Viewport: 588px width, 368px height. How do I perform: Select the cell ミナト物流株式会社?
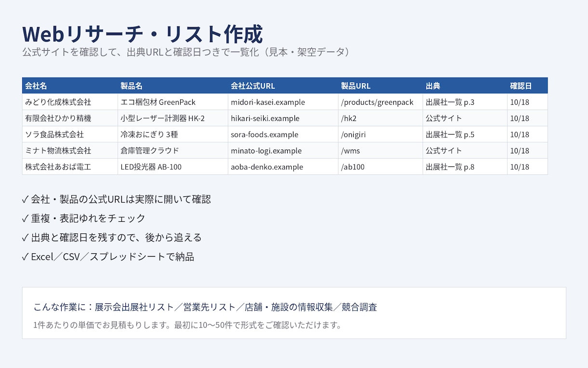(x=70, y=150)
